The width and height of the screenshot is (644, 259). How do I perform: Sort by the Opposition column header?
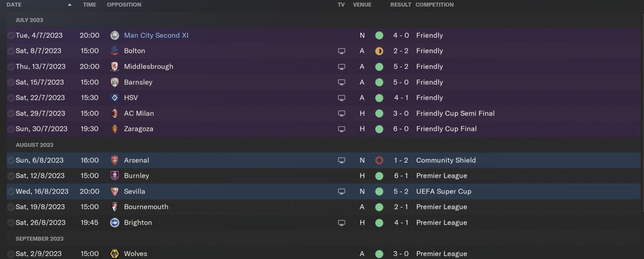pyautogui.click(x=124, y=5)
